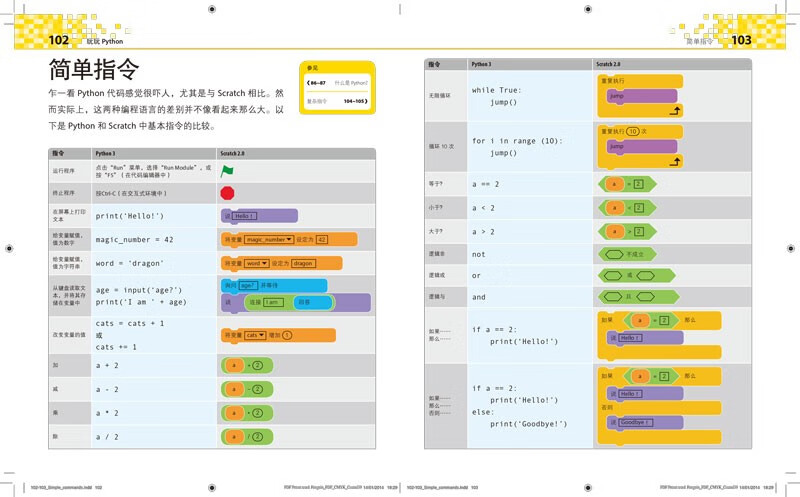The image size is (800, 497).
Task: Click the green a < 2 hexagon block
Action: [627, 208]
